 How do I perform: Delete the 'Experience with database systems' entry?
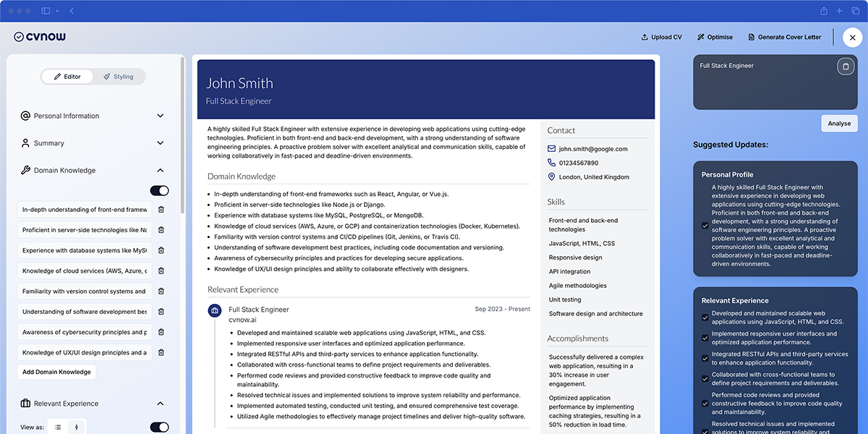point(161,250)
